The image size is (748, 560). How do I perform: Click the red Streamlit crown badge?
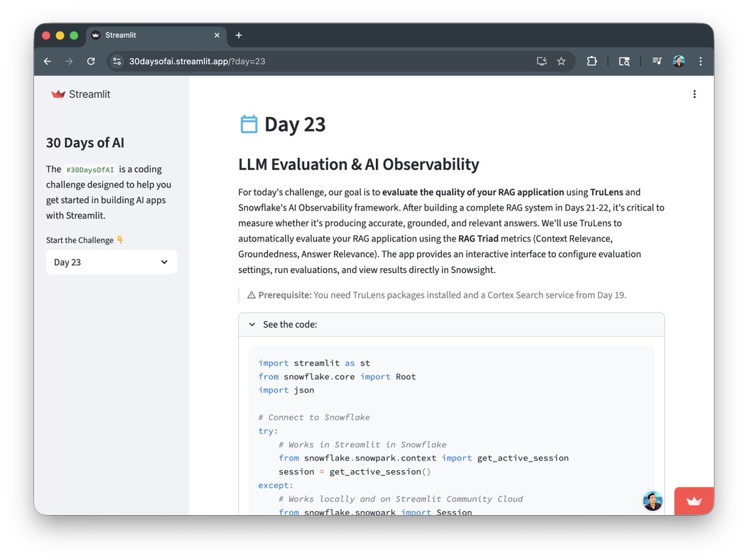[694, 501]
